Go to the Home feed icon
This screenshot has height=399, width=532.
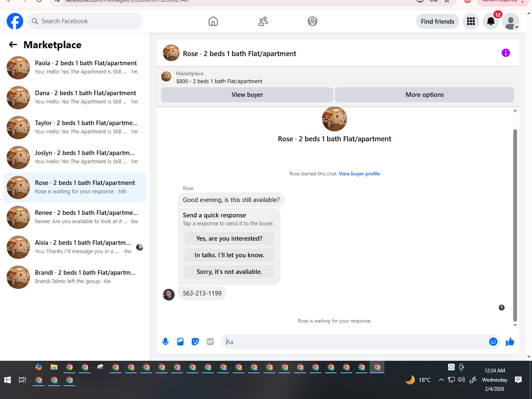click(213, 21)
